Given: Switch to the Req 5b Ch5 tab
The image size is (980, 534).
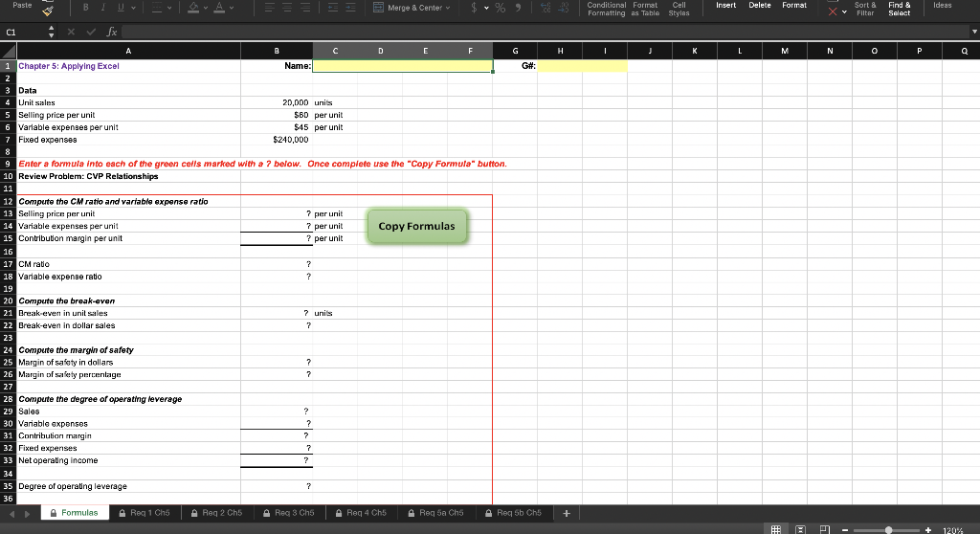Looking at the screenshot, I should pyautogui.click(x=513, y=513).
